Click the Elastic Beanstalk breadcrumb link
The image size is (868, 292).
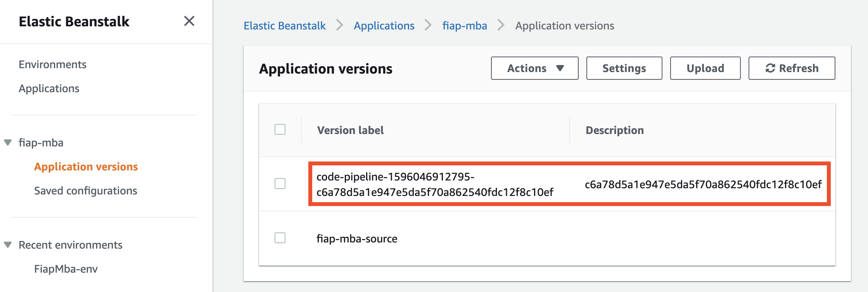(x=284, y=26)
